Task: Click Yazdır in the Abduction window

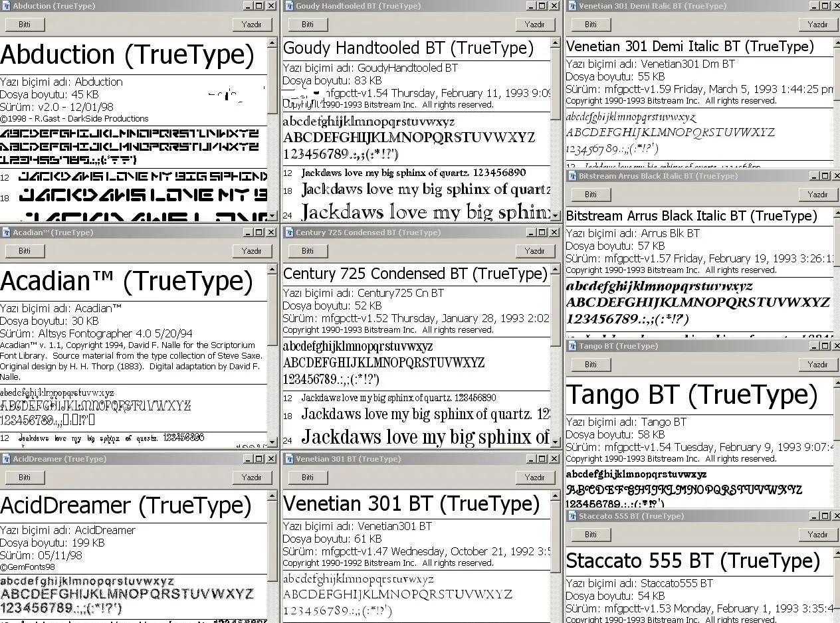Action: click(252, 25)
